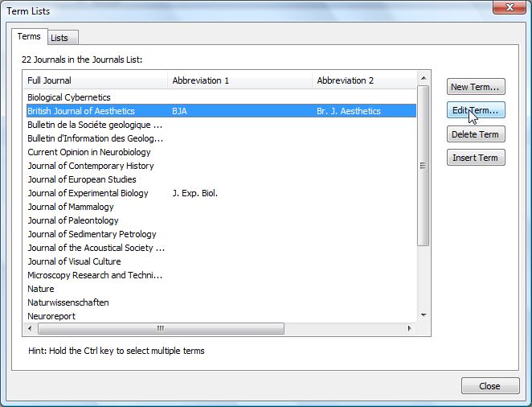Choose Current Opinion in Neurobiology entry
Screen dimensions: 532x407
(88, 152)
